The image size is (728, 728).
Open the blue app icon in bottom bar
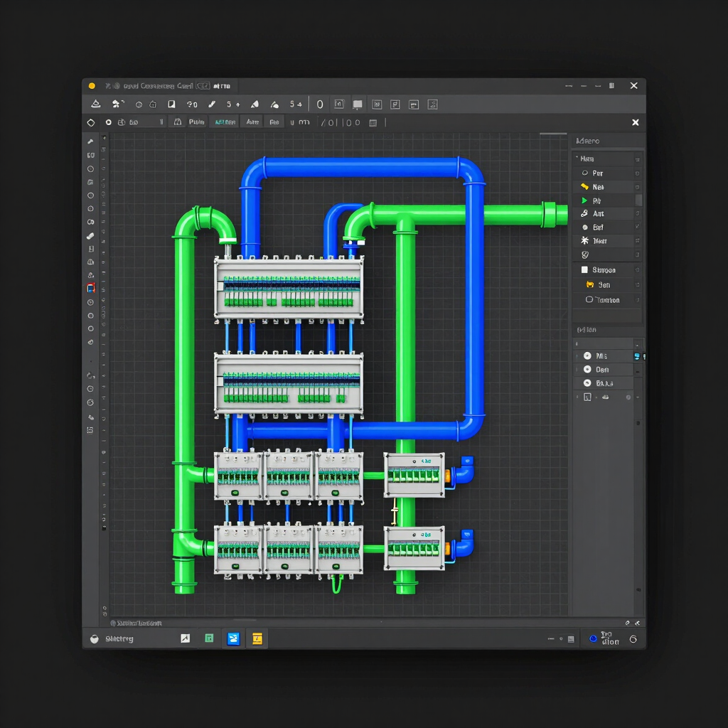point(233,639)
